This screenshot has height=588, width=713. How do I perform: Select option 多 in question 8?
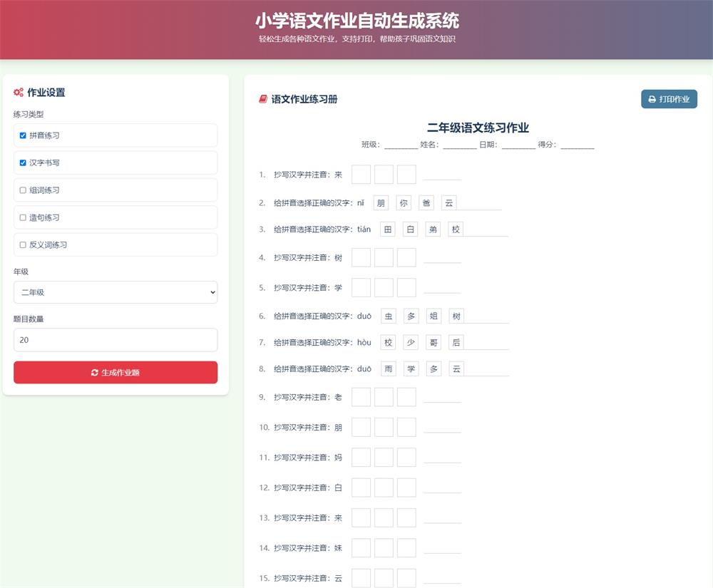click(434, 369)
